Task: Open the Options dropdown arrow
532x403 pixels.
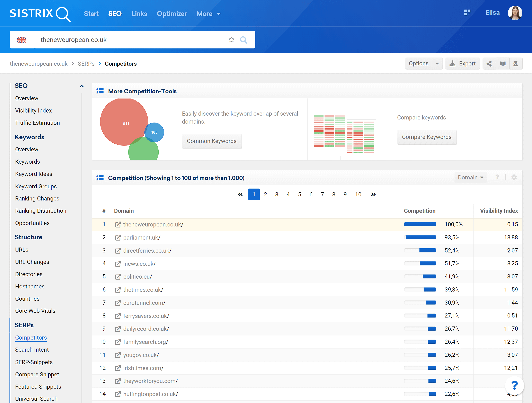Action: pos(437,63)
